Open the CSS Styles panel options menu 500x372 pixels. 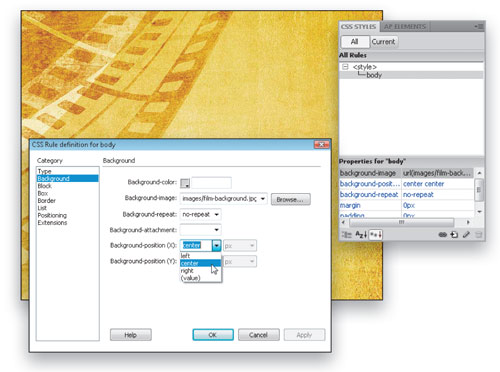479,26
